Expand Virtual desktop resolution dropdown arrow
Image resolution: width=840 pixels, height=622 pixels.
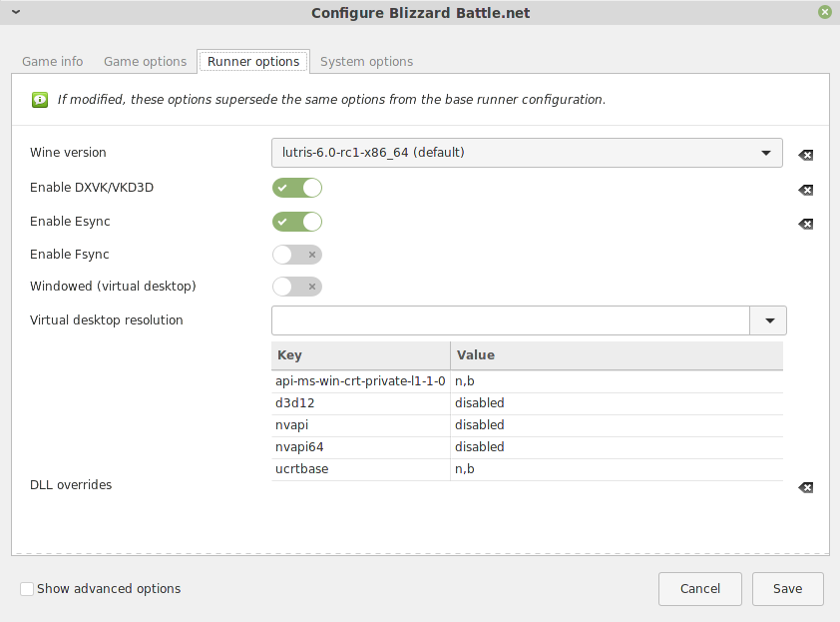coord(769,320)
